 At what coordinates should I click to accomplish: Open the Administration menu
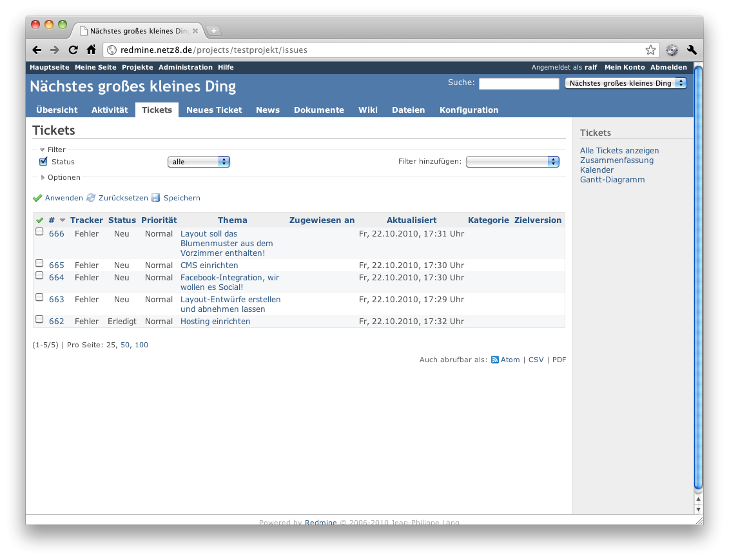186,67
